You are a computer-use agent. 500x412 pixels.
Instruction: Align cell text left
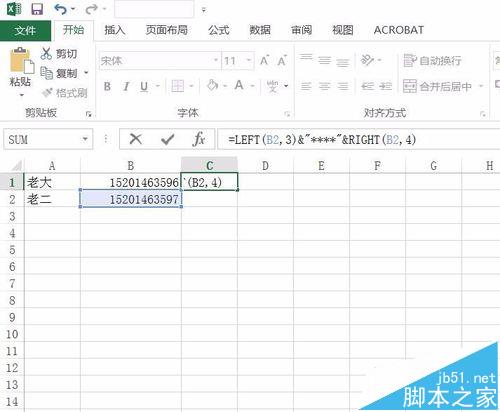click(x=306, y=86)
